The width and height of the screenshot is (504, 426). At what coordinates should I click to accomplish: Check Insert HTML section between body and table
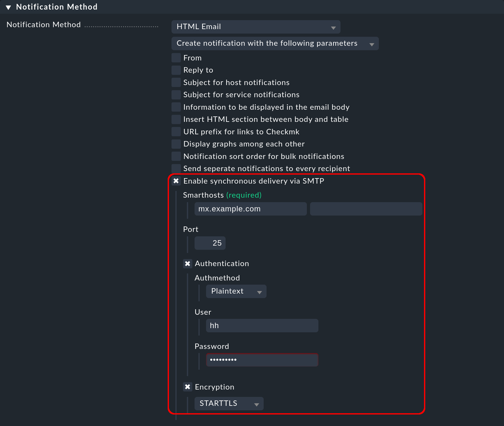coord(176,119)
